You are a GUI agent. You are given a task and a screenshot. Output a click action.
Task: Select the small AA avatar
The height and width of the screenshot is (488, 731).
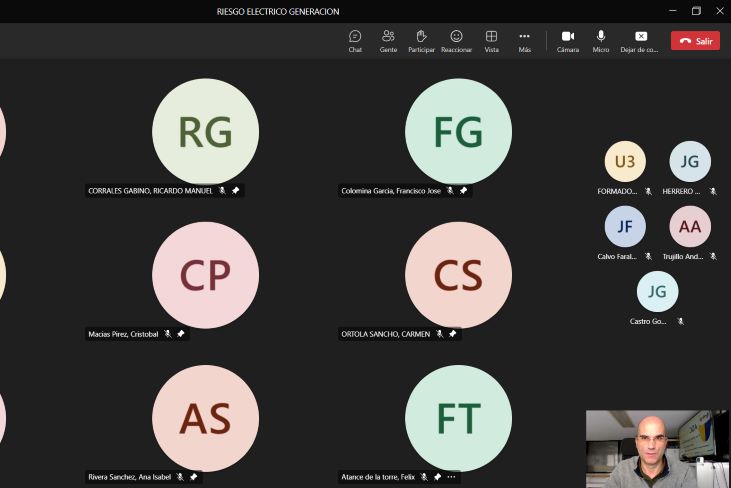(690, 226)
